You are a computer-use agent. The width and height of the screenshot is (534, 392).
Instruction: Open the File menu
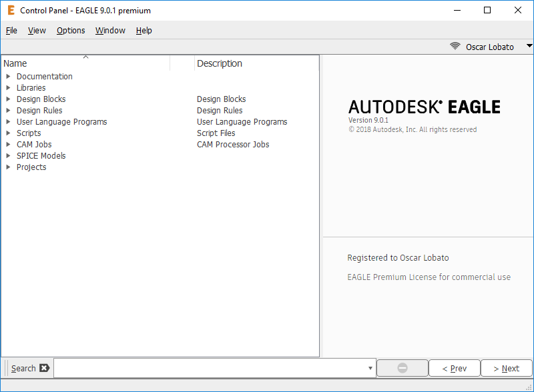coord(11,31)
